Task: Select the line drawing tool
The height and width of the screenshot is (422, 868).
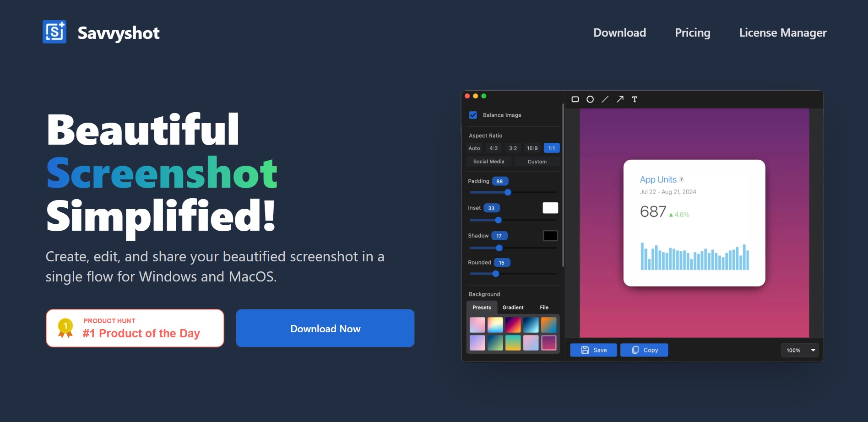Action: [x=605, y=99]
